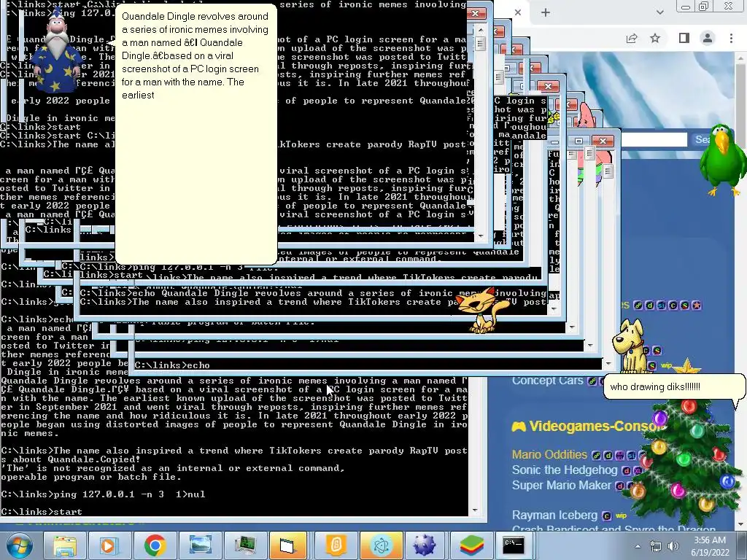This screenshot has height=560, width=747.
Task: Click the 'who drawing diks' speech bubble
Action: pos(673,387)
